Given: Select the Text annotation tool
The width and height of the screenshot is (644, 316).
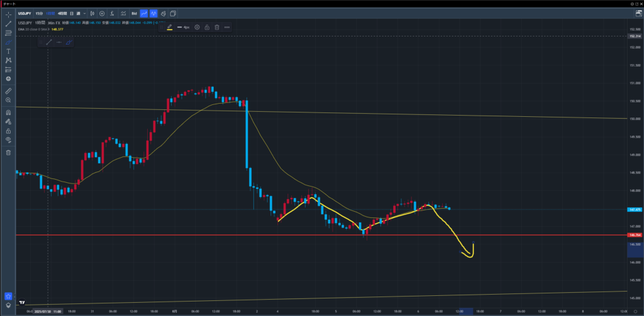Looking at the screenshot, I should [x=8, y=52].
